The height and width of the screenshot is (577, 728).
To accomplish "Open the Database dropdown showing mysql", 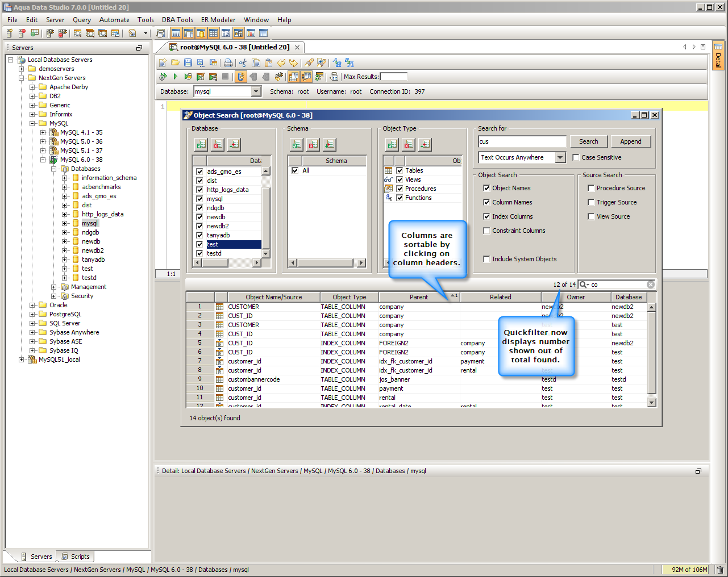I will click(x=256, y=91).
